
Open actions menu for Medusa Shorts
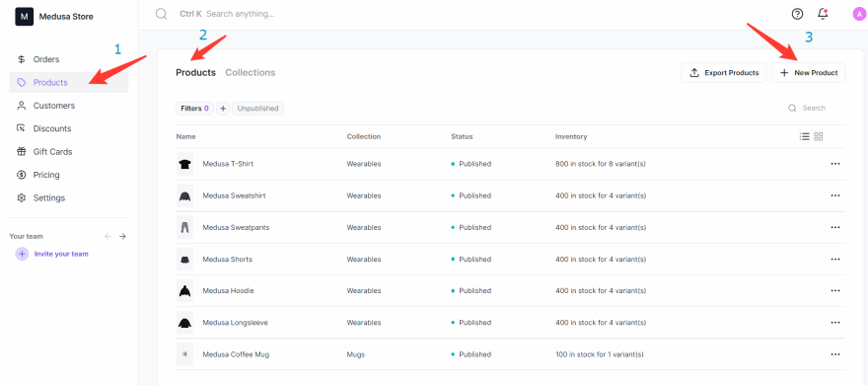835,260
